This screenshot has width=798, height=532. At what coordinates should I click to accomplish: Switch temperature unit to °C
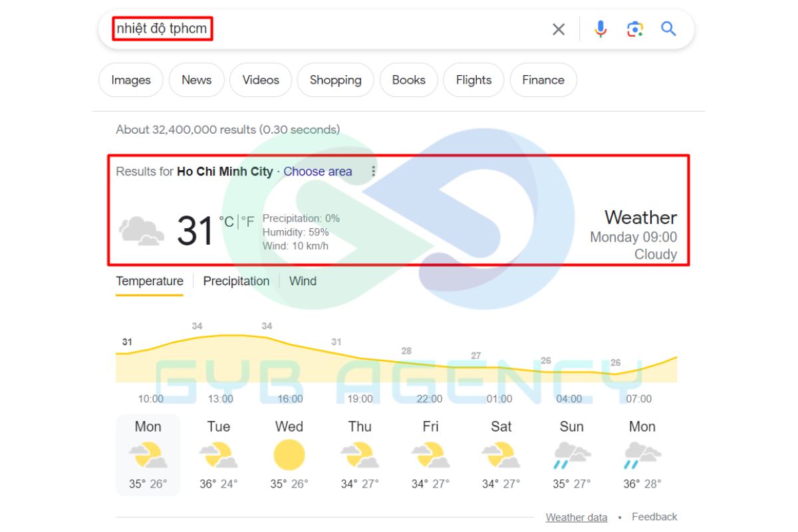pos(227,221)
